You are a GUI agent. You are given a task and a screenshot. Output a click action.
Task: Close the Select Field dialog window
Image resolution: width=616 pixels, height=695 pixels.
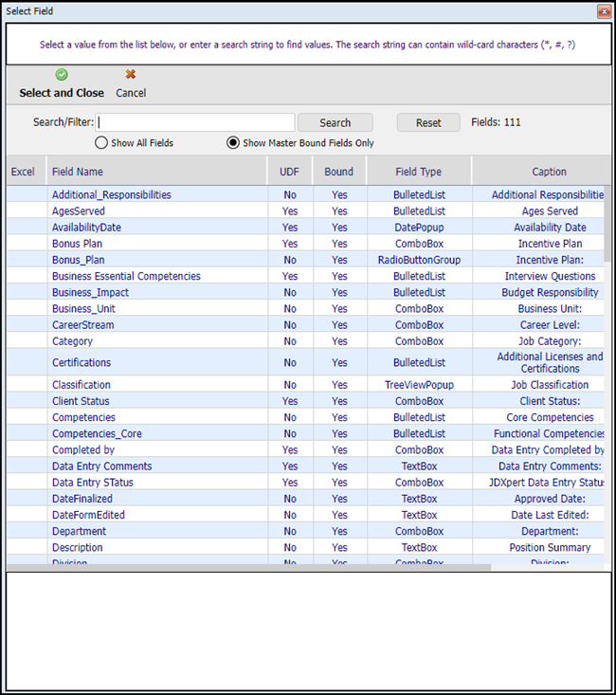point(604,11)
